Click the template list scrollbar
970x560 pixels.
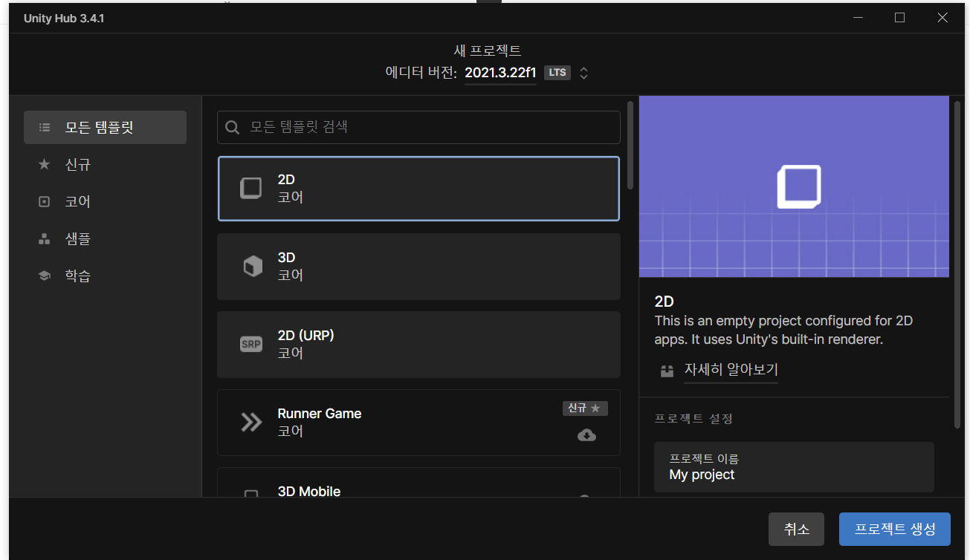630,145
